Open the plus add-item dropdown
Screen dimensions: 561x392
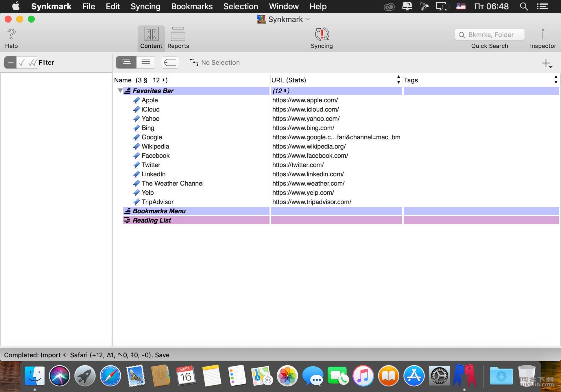coord(547,63)
